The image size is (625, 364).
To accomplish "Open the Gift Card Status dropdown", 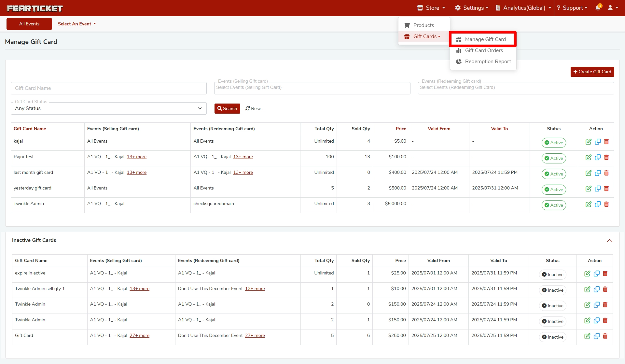I will [x=109, y=108].
